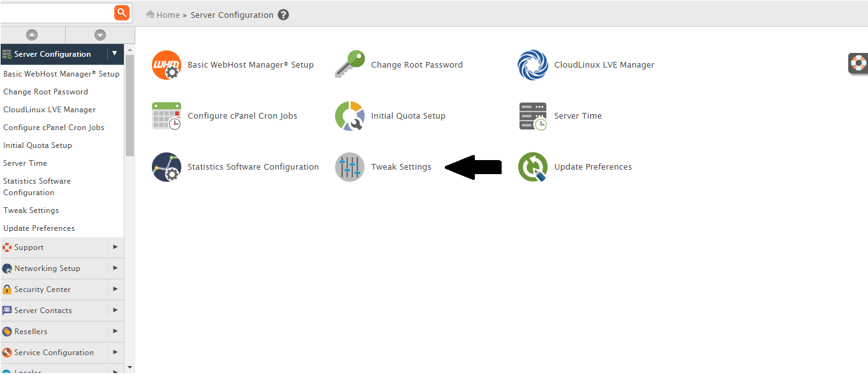
Task: Open Initial Quota Setup sidebar link
Action: 38,145
